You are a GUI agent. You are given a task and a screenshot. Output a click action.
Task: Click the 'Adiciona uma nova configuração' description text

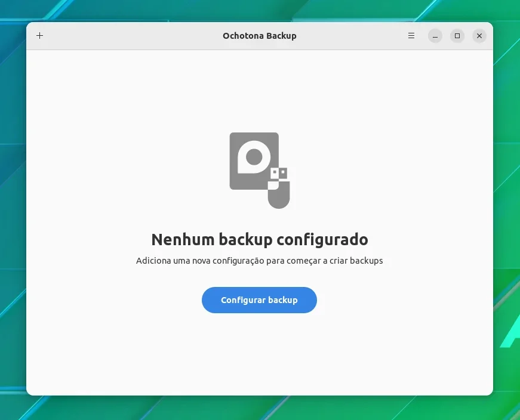260,261
